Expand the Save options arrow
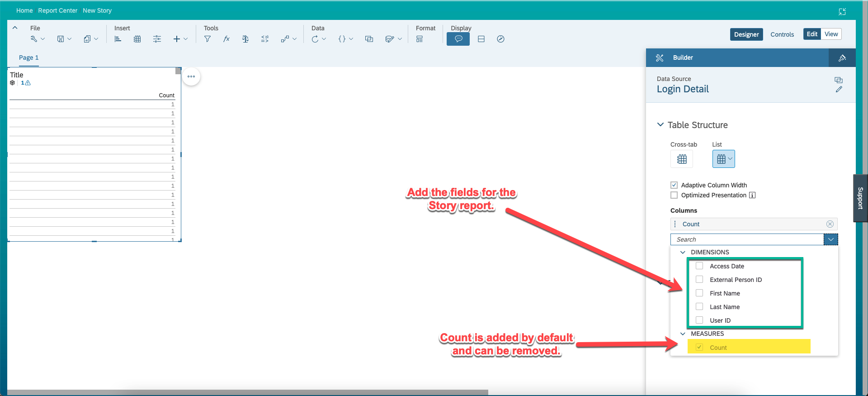The image size is (868, 396). coord(70,39)
